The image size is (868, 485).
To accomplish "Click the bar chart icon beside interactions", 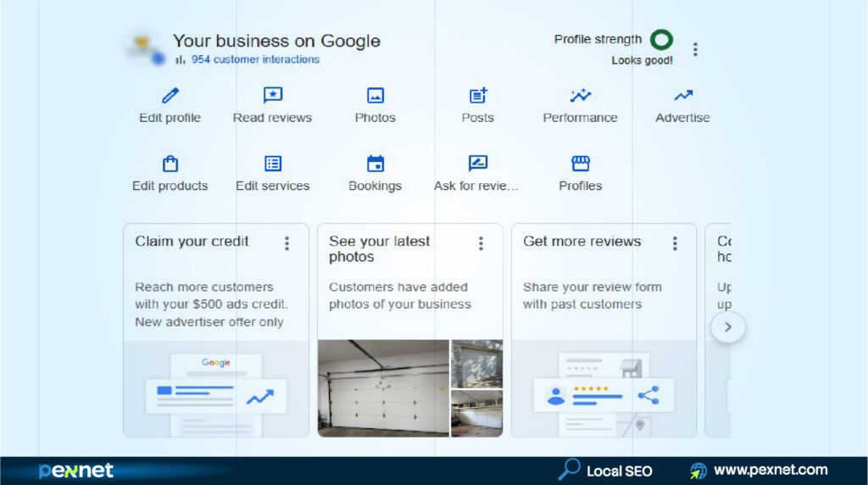I will pos(180,59).
